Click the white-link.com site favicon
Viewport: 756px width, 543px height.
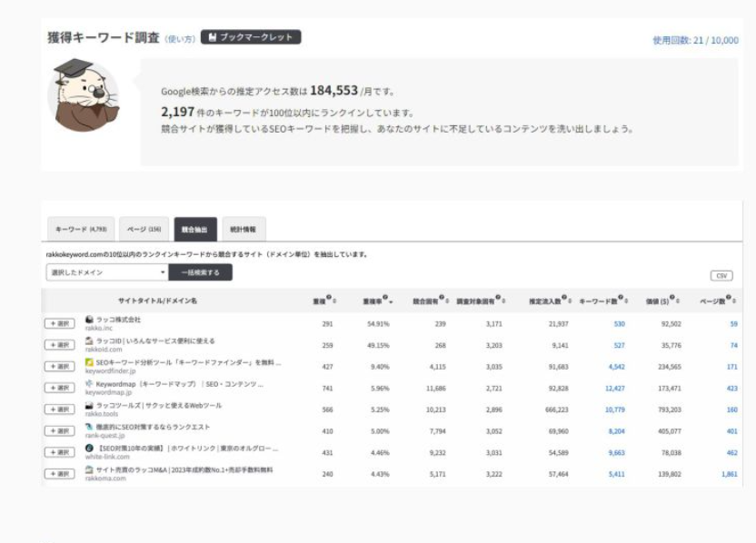pos(89,448)
